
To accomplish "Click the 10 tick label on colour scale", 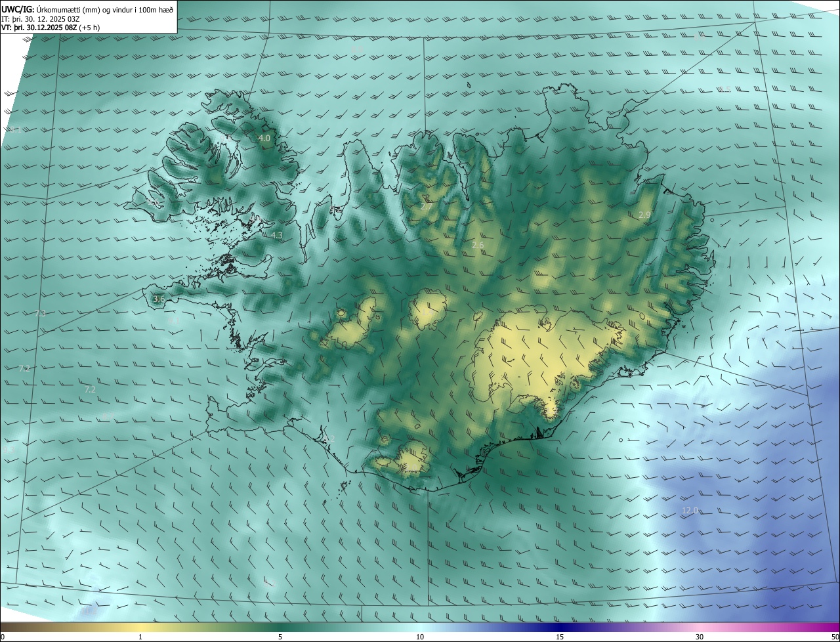I will tap(420, 637).
